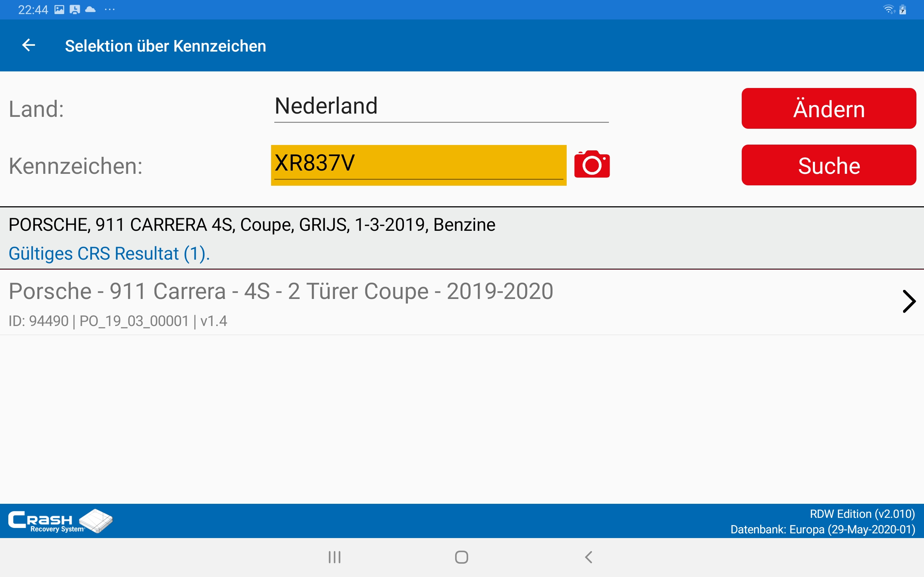Select Porsche 911 Carrera 4S result row
Image resolution: width=924 pixels, height=577 pixels.
462,303
